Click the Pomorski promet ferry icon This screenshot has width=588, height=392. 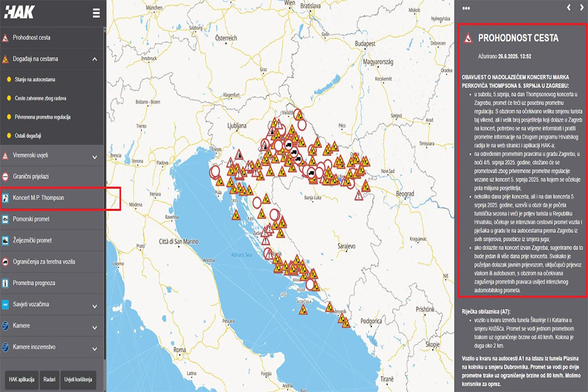coord(5,219)
